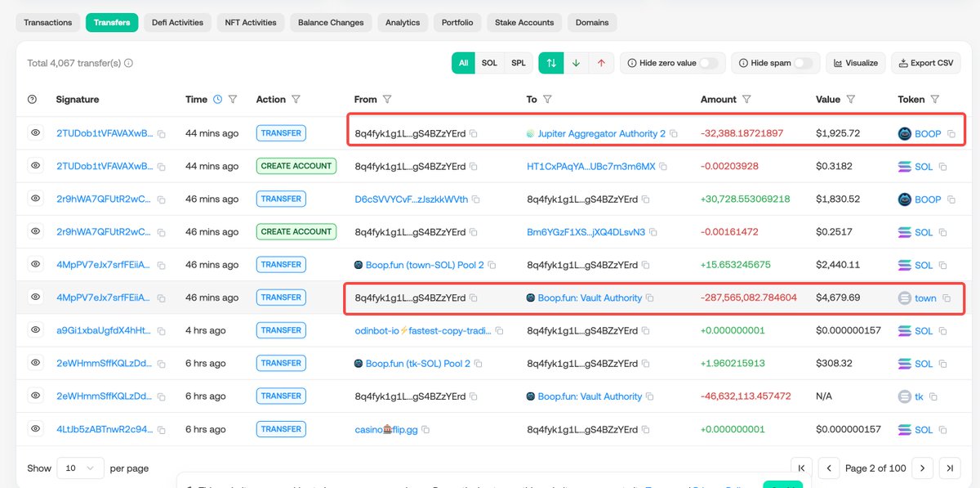Open the D6cSVVYCvF...zJszkkWVth account link

410,199
